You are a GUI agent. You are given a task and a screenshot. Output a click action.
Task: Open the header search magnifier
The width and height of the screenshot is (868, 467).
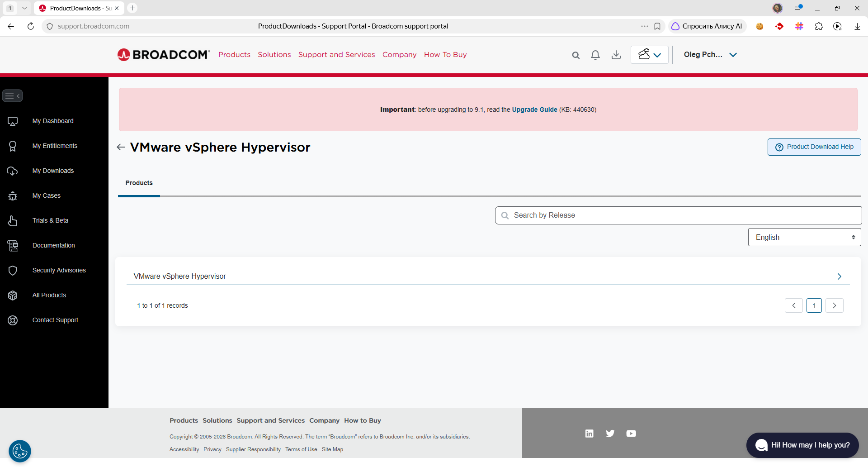[576, 55]
